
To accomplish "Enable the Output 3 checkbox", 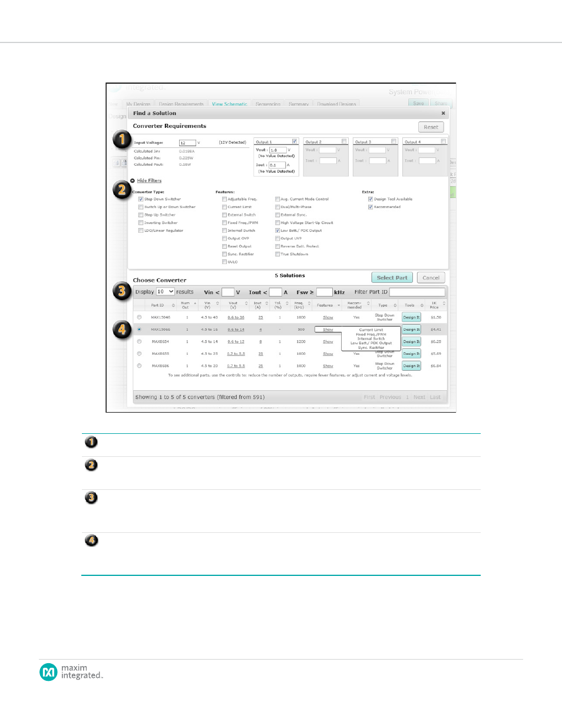I will point(394,141).
